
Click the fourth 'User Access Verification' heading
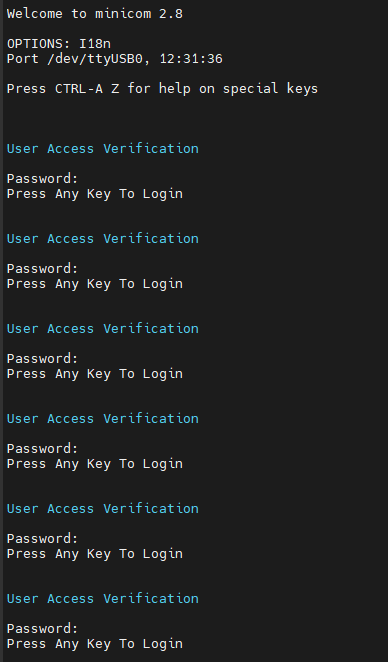[103, 418]
